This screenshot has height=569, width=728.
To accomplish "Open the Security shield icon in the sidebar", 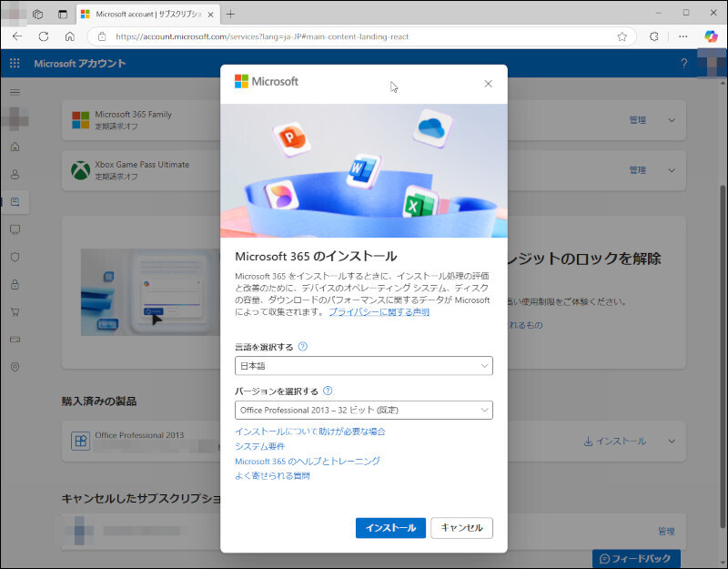I will pos(15,257).
